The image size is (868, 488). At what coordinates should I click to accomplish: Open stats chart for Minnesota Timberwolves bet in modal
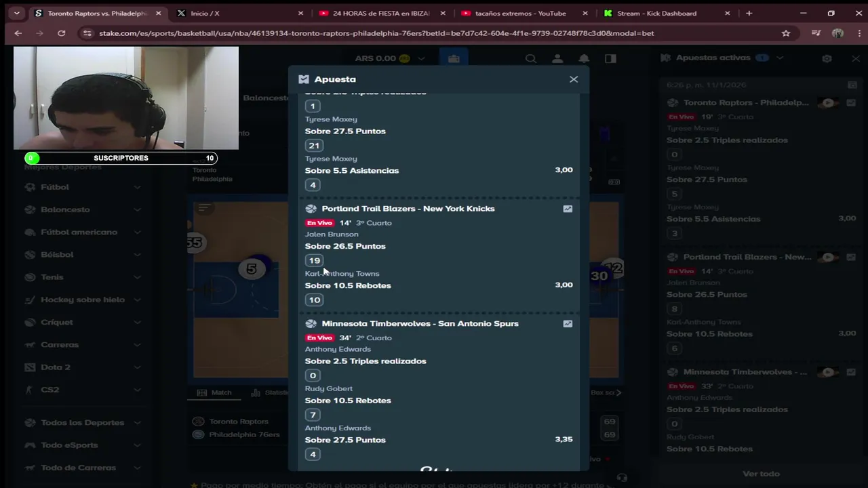click(x=568, y=324)
